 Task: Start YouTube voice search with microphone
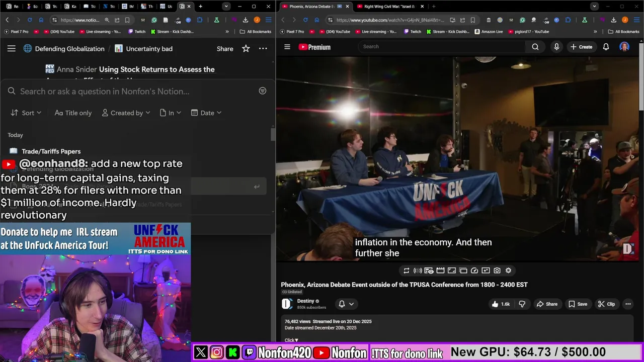(x=556, y=47)
